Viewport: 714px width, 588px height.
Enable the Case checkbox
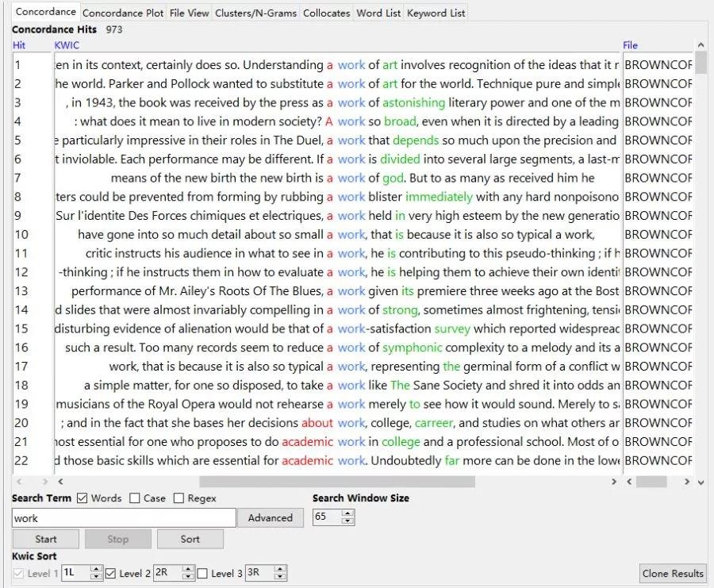(x=135, y=498)
